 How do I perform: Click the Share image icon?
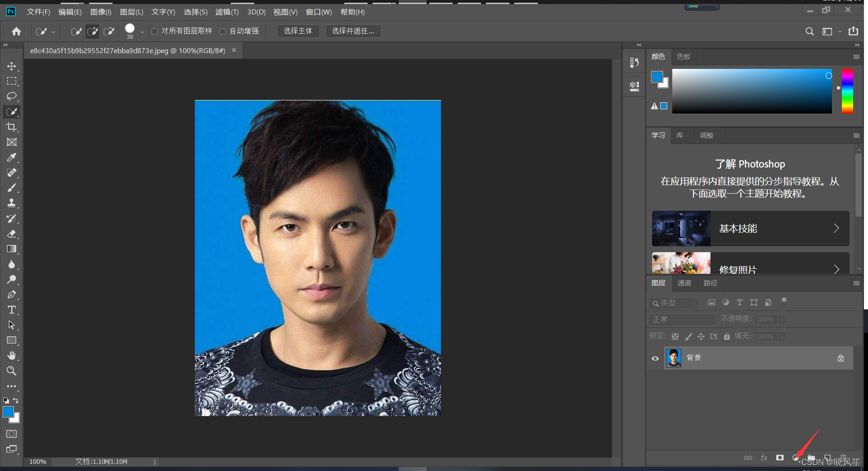853,31
